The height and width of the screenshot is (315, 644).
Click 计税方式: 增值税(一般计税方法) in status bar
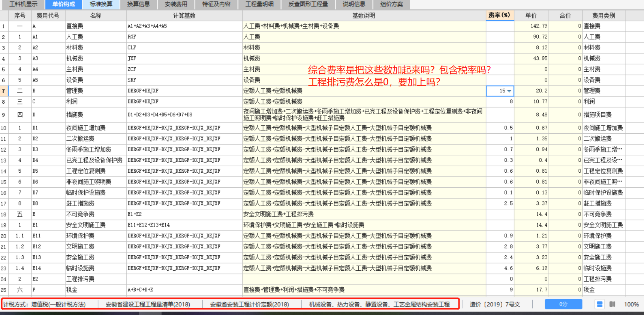click(44, 304)
